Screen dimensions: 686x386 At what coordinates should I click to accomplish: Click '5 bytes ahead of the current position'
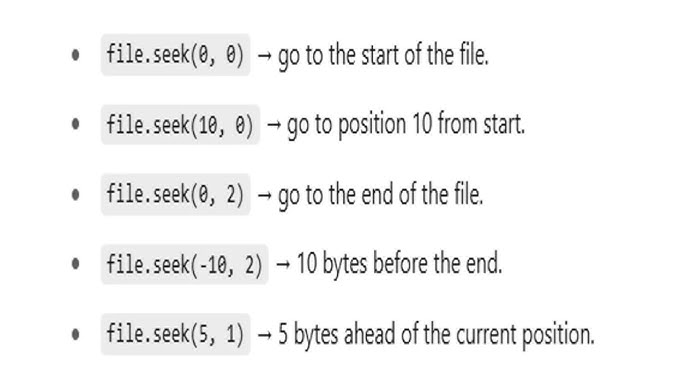(436, 335)
